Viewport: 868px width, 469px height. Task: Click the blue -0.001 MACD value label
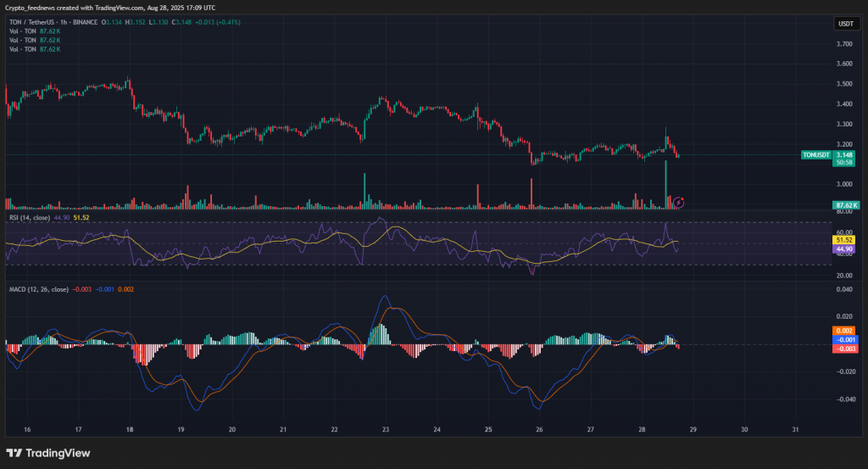844,339
